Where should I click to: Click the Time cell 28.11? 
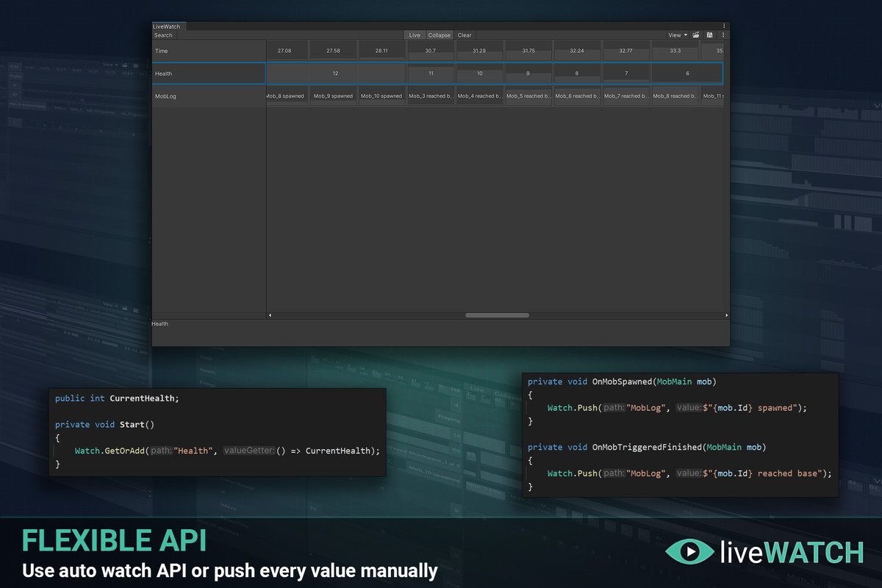(381, 51)
